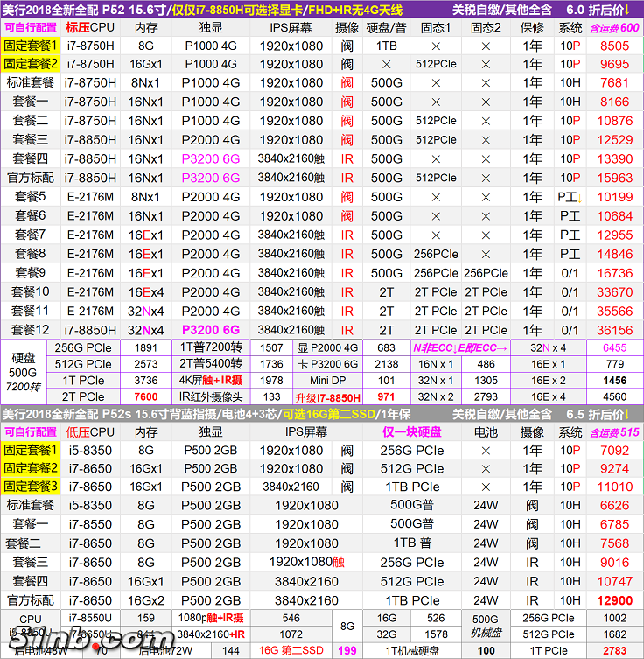This screenshot has width=644, height=659.
Task: Click the 仅一块硬盘 header cell
Action: coord(411,431)
